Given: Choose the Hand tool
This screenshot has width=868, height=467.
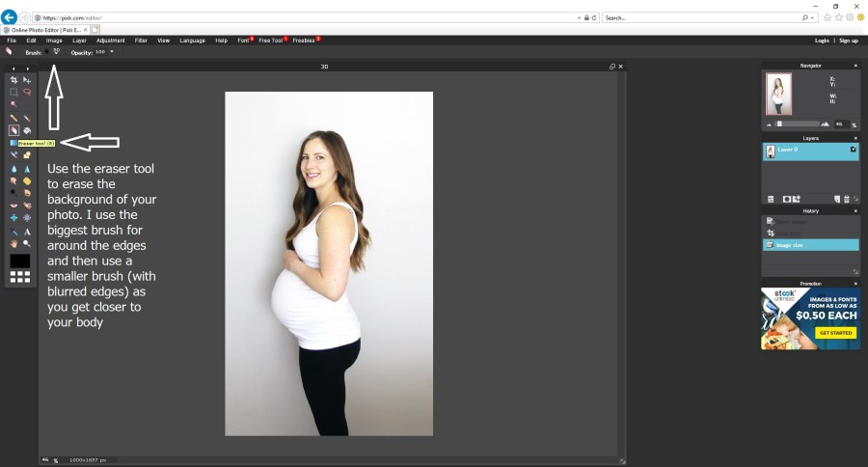Looking at the screenshot, I should pos(14,244).
